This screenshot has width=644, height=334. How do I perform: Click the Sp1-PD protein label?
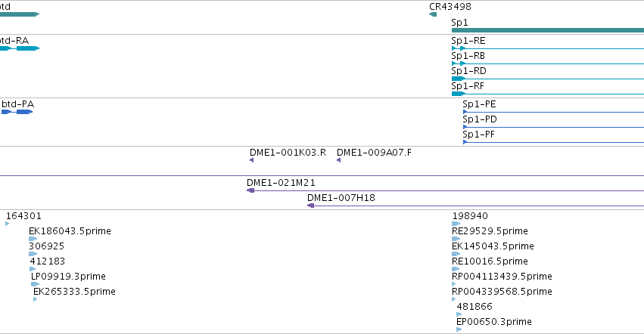coord(480,119)
